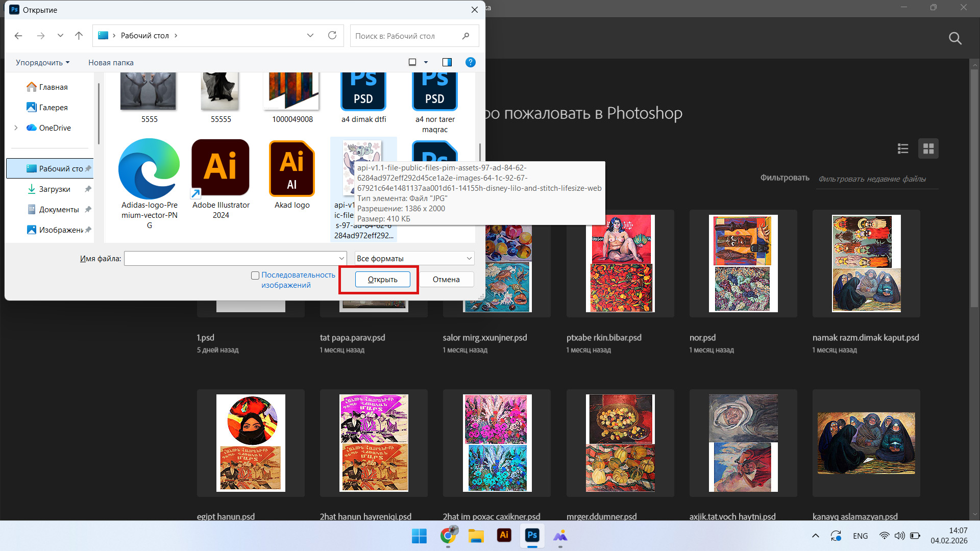The width and height of the screenshot is (980, 551).
Task: Click Новая папка in the toolbar
Action: (111, 62)
